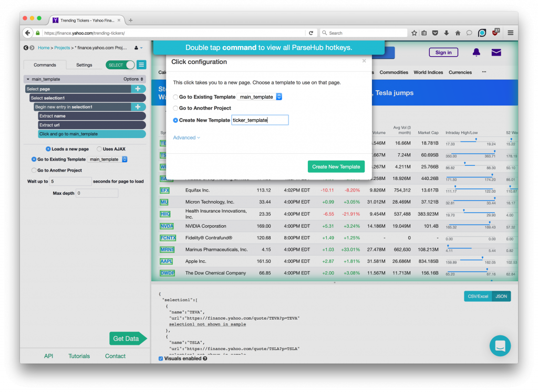Add command with plus on Select page
Screen dimensions: 538x392
pos(138,89)
